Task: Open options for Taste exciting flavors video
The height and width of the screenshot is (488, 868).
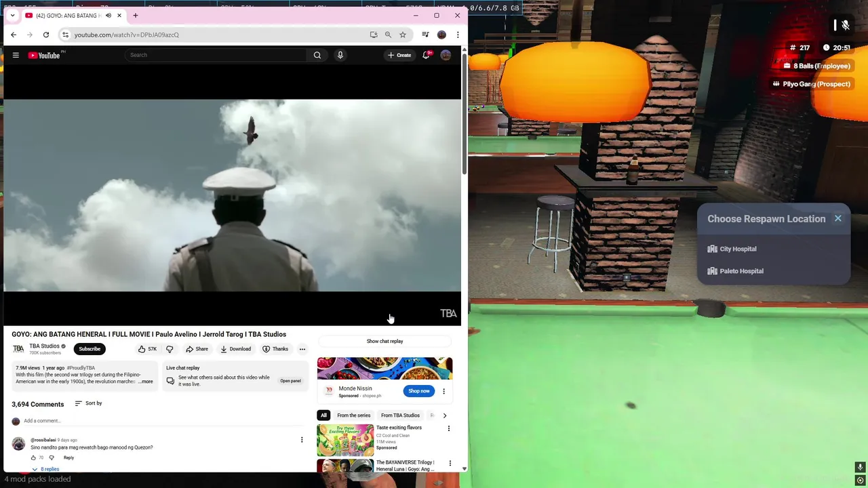Action: (x=448, y=428)
